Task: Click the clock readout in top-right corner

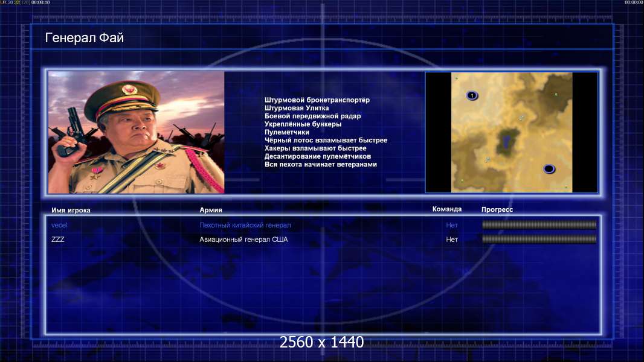Action: click(x=634, y=2)
